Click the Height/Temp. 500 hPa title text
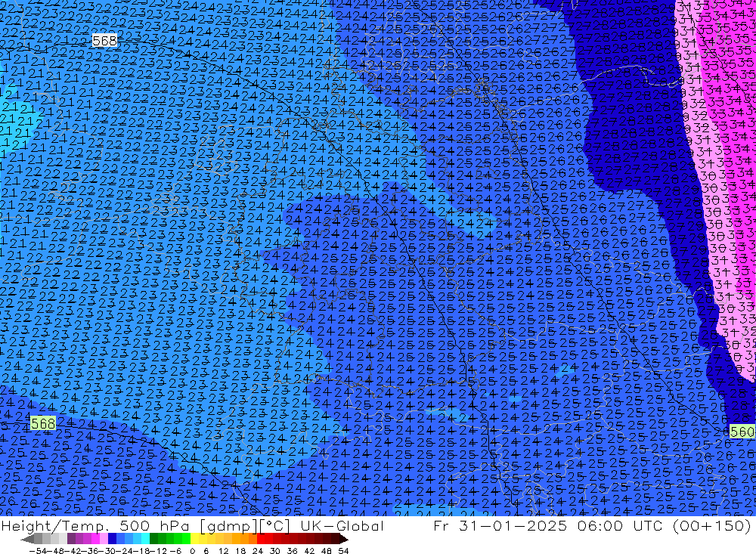This screenshot has width=756, height=554. [97, 525]
